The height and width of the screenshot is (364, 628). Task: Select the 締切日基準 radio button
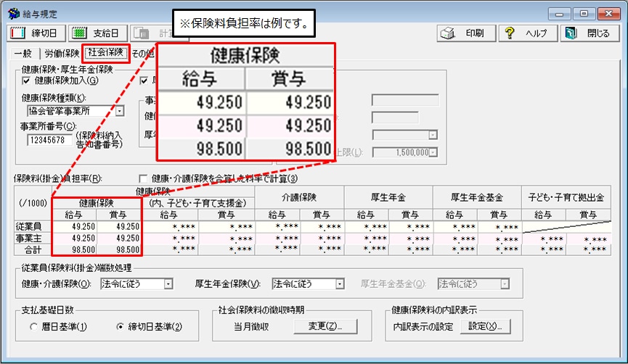[121, 327]
